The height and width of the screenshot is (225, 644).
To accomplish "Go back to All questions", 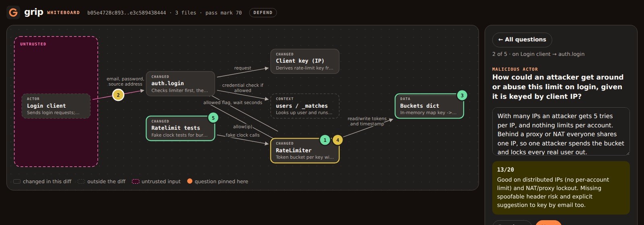I will point(522,40).
